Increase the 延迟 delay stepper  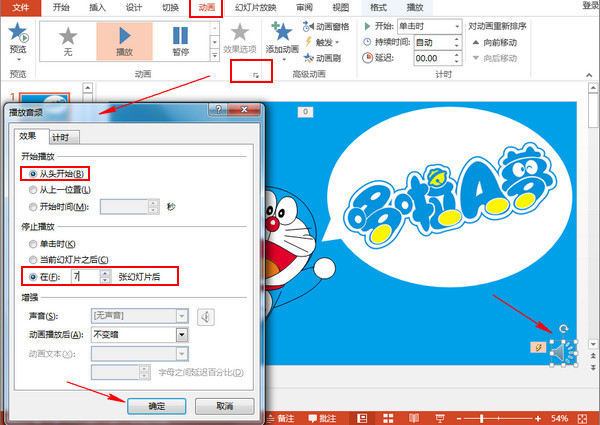tap(457, 55)
